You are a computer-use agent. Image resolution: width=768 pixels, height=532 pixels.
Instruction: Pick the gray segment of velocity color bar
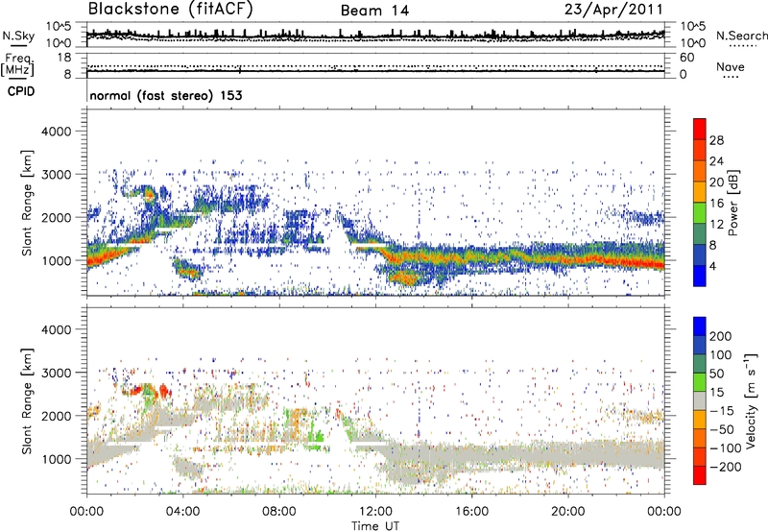pyautogui.click(x=700, y=400)
